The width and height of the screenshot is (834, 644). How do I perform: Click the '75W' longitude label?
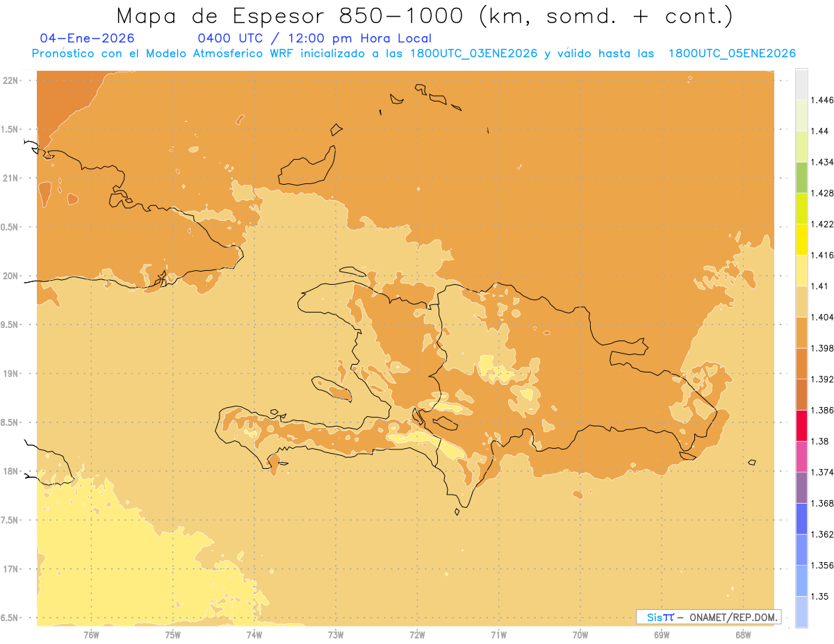[172, 634]
